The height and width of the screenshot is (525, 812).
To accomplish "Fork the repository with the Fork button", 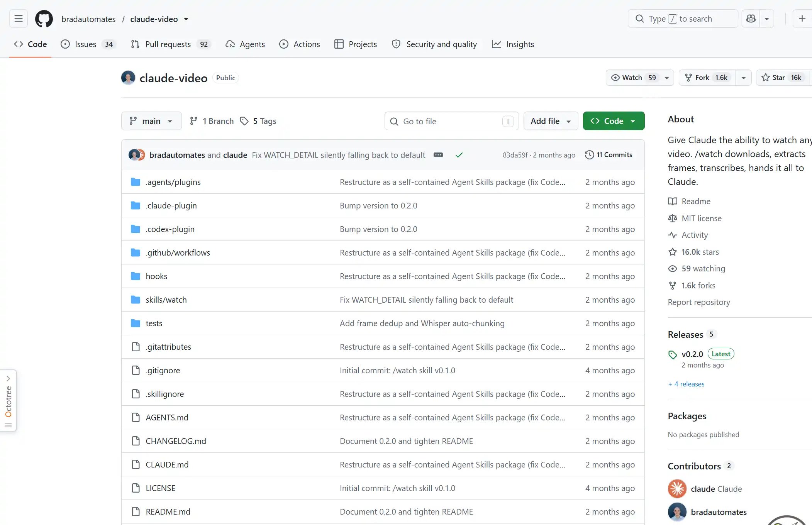I will click(707, 78).
